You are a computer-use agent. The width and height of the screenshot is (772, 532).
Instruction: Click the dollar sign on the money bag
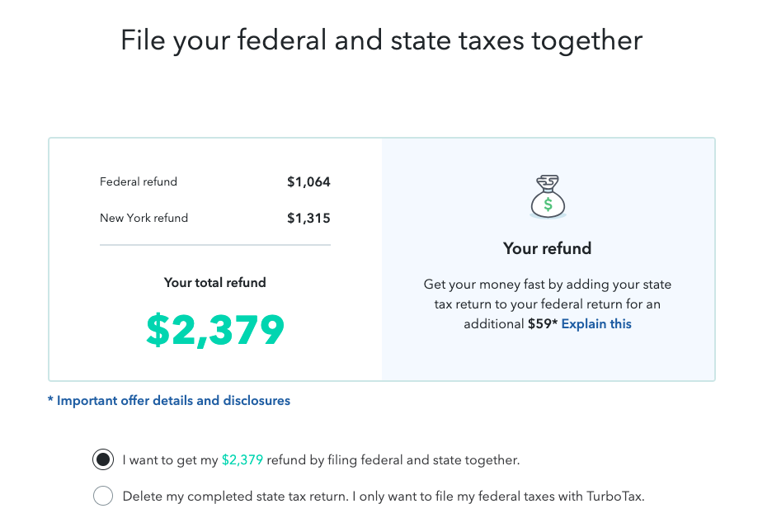548,204
